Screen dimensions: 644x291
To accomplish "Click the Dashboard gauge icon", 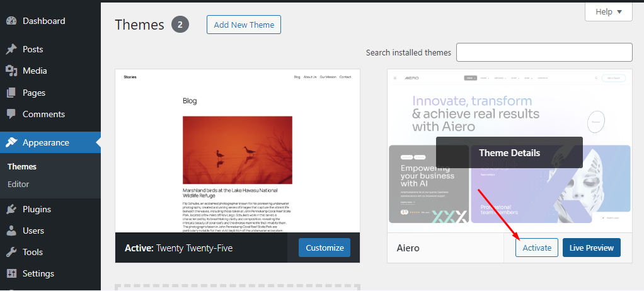I will [11, 21].
